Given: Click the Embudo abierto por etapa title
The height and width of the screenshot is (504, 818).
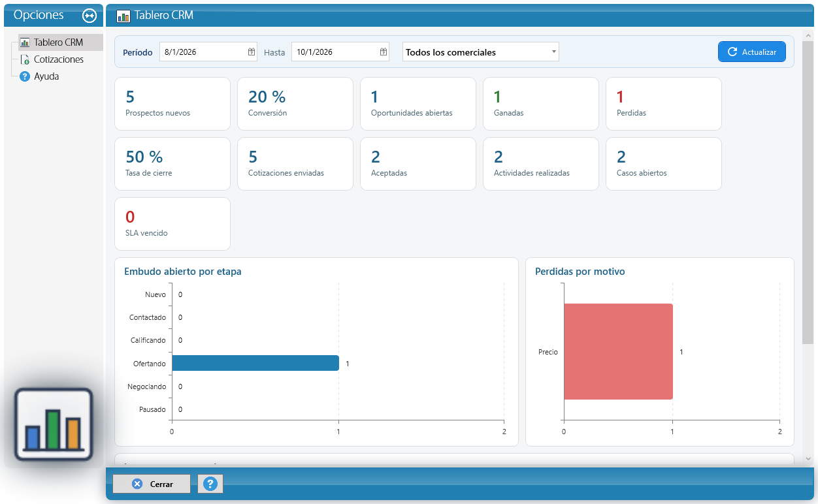Looking at the screenshot, I should click(x=183, y=272).
